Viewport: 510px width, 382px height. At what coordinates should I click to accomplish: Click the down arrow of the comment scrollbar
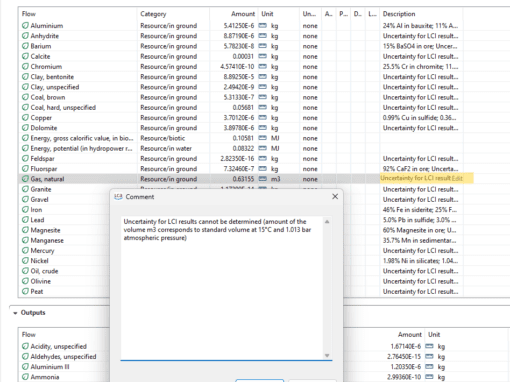pyautogui.click(x=327, y=355)
